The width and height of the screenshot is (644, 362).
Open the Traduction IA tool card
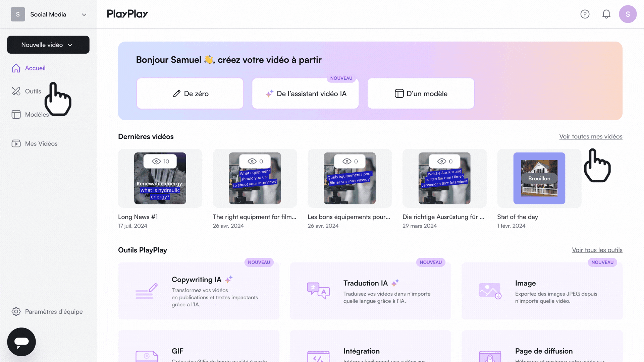370,291
